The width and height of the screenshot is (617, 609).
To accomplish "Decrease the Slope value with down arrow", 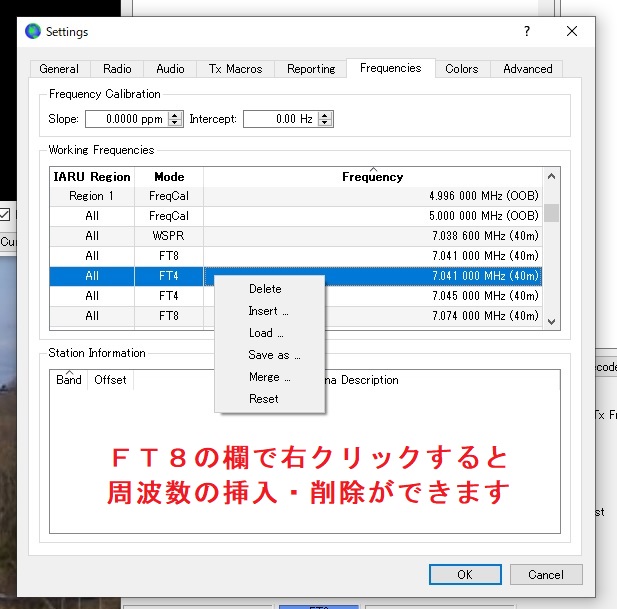I will (x=176, y=123).
